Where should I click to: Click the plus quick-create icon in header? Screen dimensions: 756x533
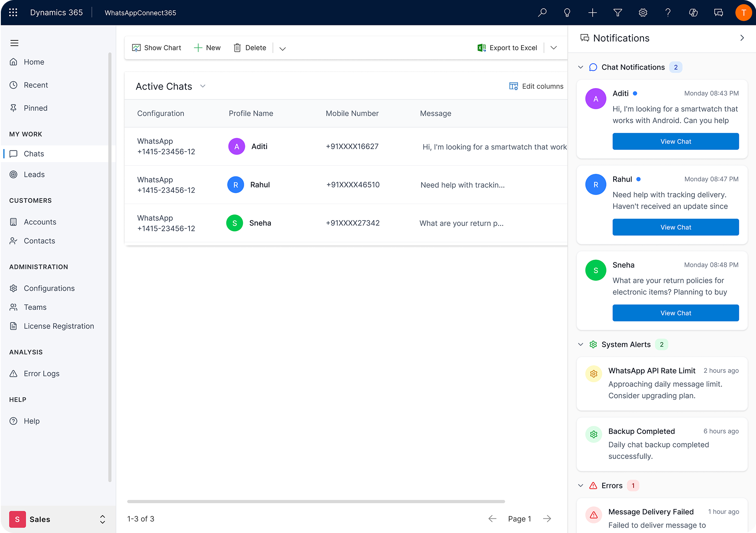coord(592,12)
